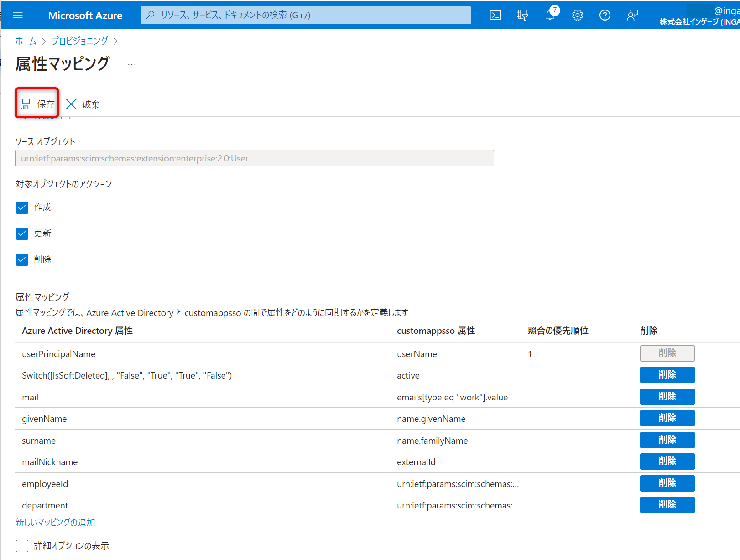
Task: Open the Azure portal hamburger menu
Action: 18,15
